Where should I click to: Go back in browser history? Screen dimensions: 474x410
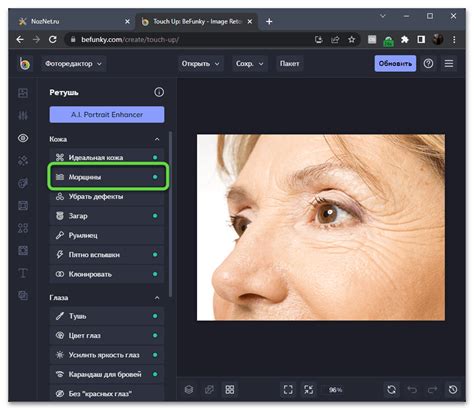[20, 39]
